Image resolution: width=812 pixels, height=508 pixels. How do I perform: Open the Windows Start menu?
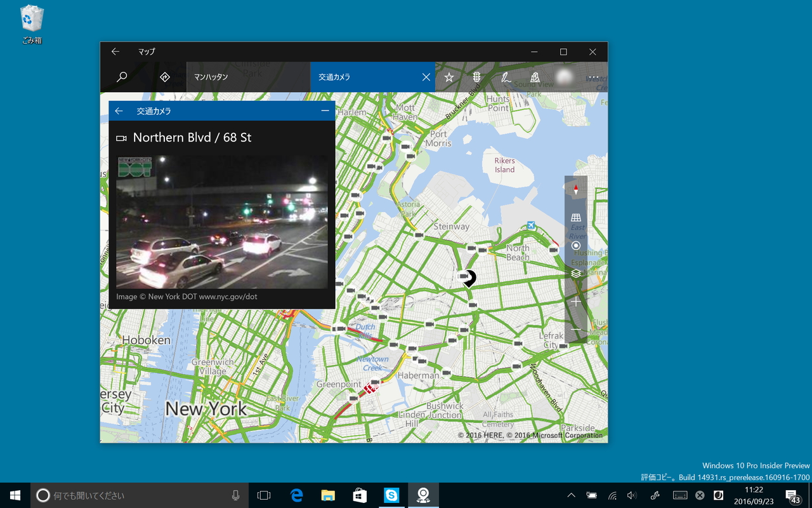pyautogui.click(x=15, y=495)
